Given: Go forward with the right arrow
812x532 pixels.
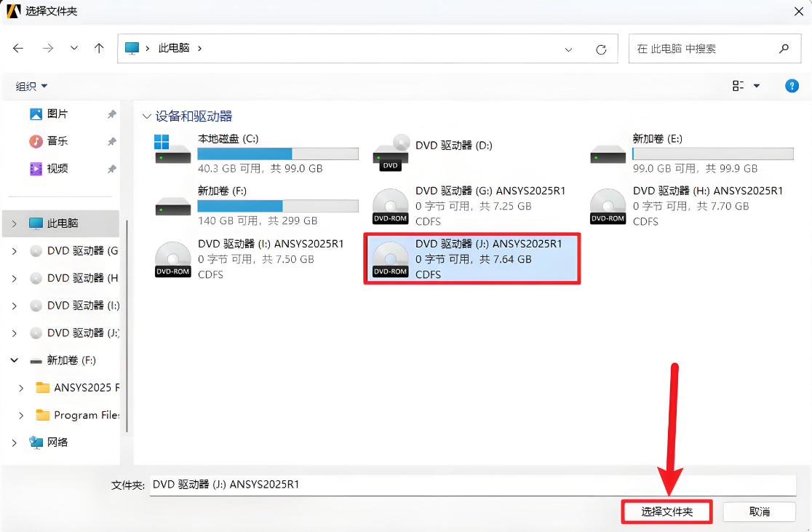Looking at the screenshot, I should [x=47, y=48].
